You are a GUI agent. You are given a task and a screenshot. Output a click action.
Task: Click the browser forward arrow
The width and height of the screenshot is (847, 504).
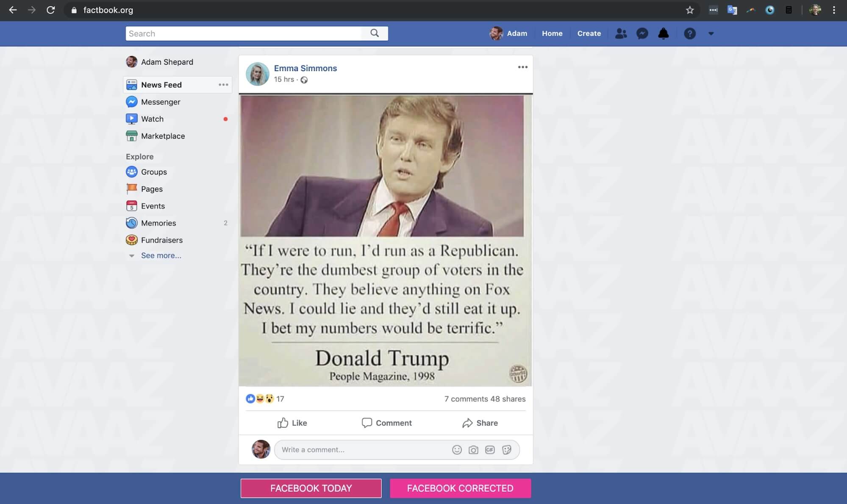coord(32,10)
